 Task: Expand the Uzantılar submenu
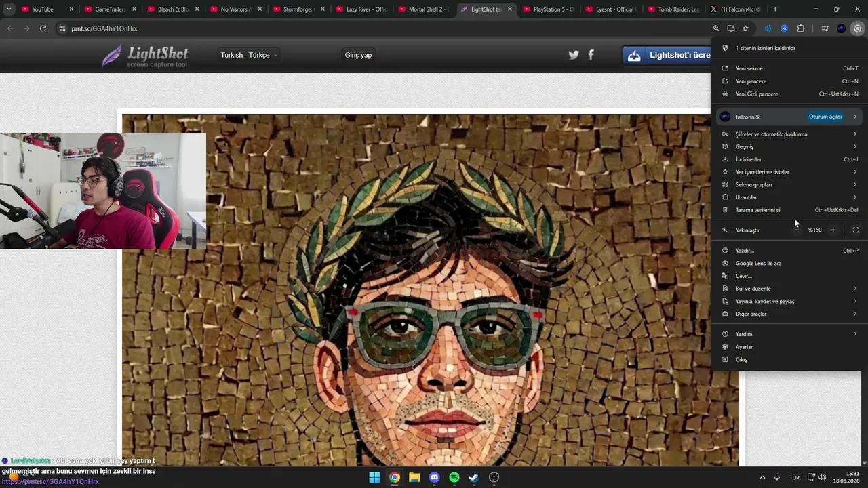[x=789, y=197]
